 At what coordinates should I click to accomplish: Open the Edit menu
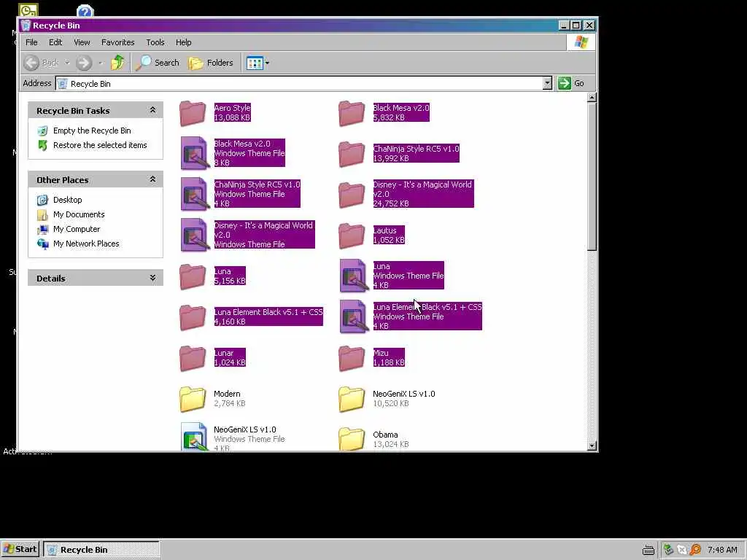(x=55, y=42)
